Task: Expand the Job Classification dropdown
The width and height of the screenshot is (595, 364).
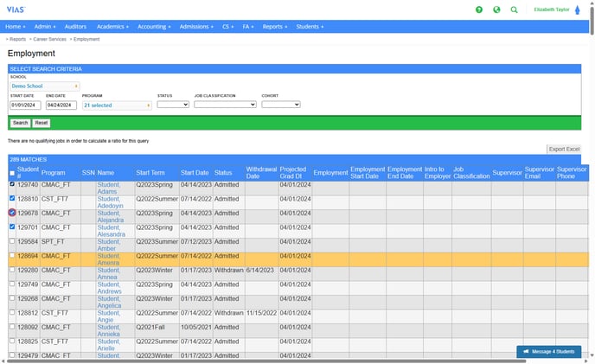Action: [225, 105]
